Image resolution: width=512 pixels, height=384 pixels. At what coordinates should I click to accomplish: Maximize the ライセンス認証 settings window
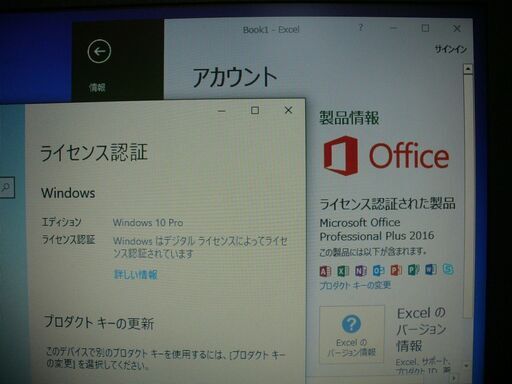coord(255,110)
